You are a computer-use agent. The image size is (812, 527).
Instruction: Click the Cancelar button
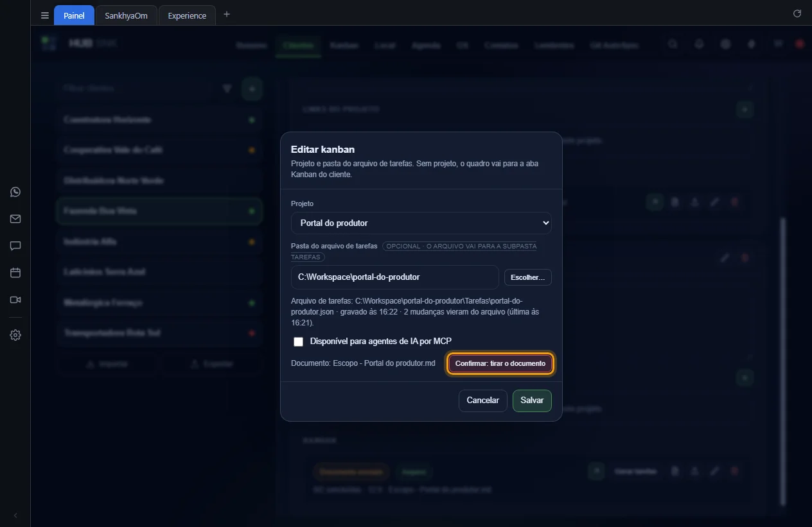(483, 401)
